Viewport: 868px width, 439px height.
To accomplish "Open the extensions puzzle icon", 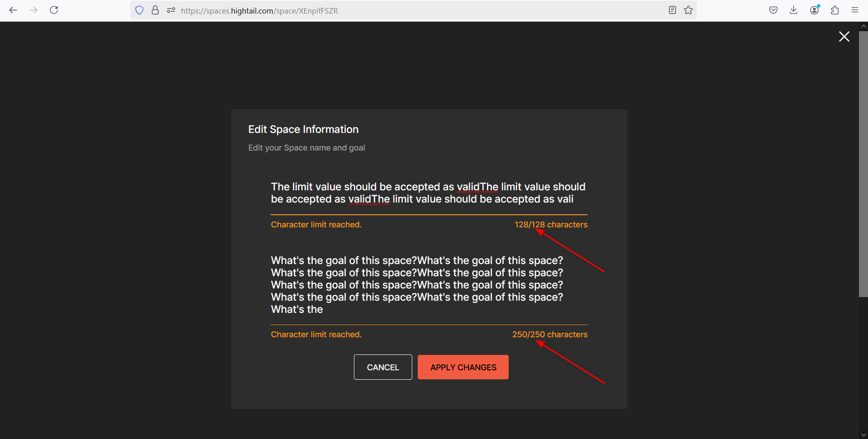I will [x=835, y=10].
